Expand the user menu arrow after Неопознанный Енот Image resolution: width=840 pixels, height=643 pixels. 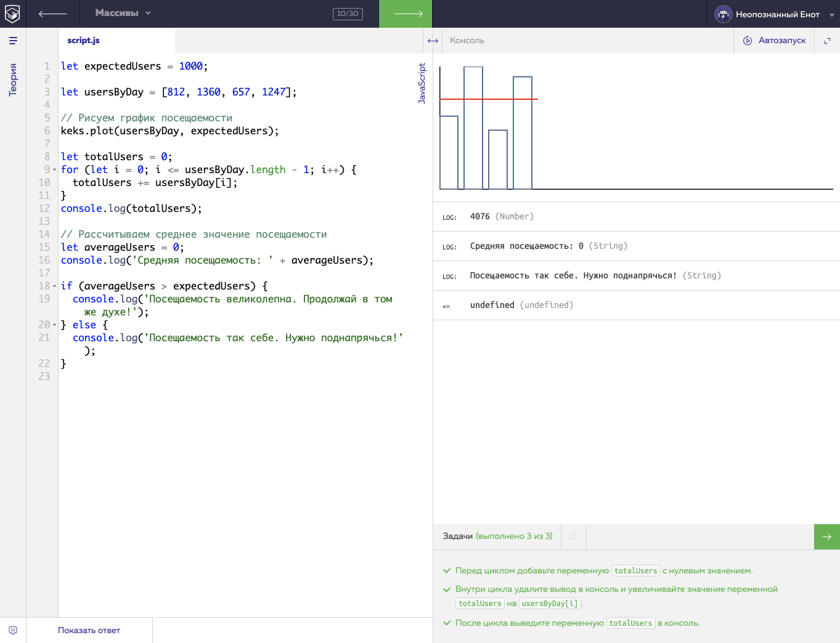tap(831, 15)
